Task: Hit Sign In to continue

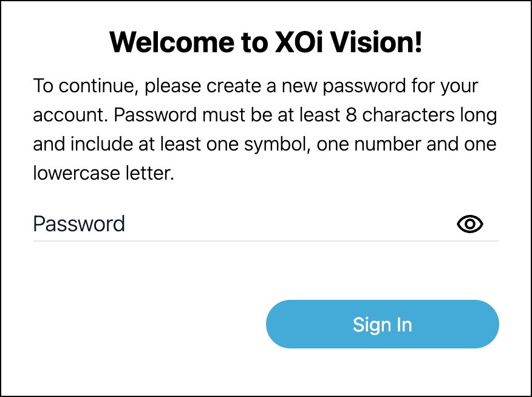Action: [x=382, y=324]
